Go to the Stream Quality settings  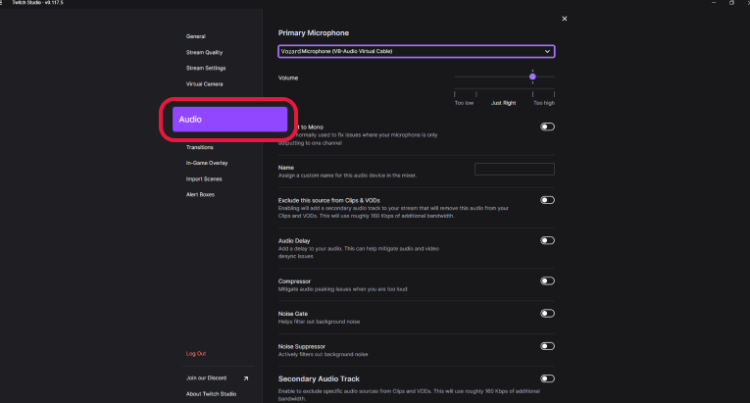[x=204, y=52]
